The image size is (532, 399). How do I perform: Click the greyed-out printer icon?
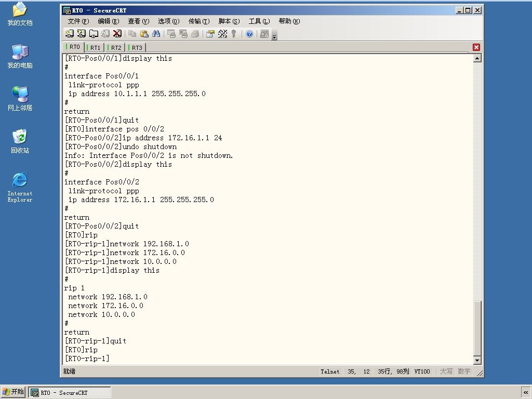pos(195,34)
